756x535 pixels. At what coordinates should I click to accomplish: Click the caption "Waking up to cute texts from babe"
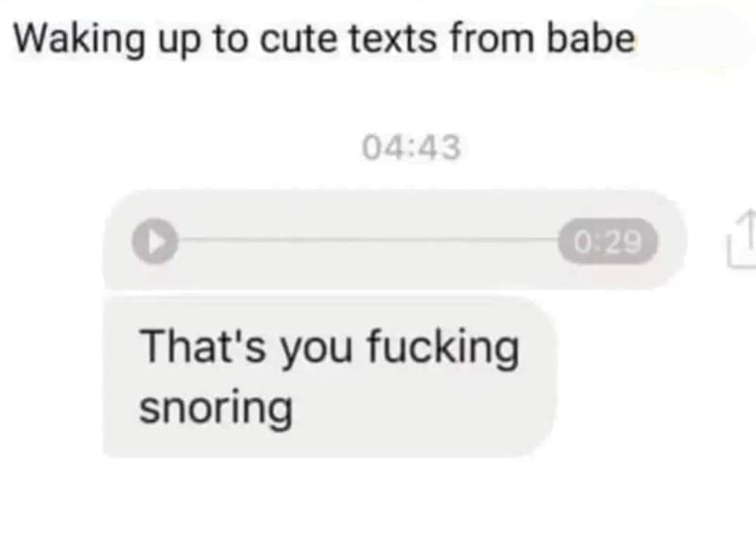pos(324,40)
